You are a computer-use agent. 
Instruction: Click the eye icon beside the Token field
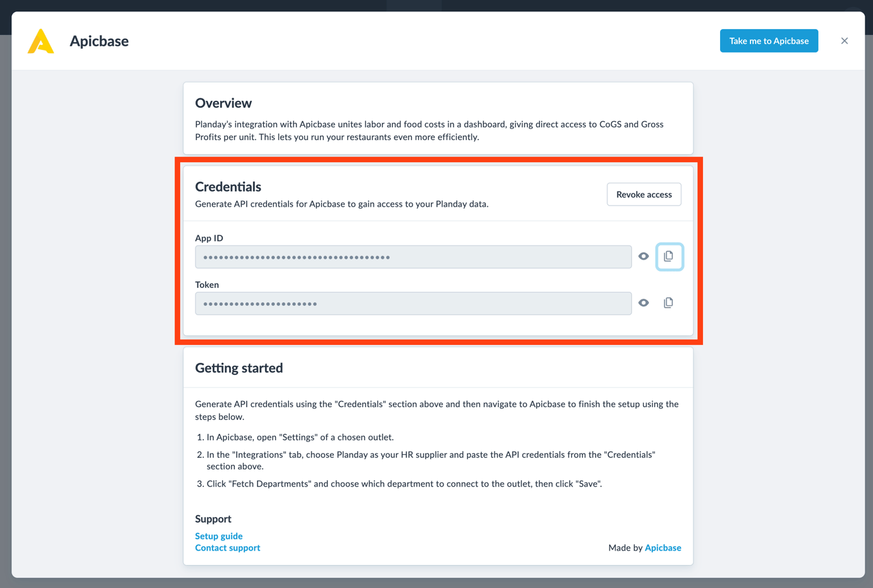(x=643, y=303)
